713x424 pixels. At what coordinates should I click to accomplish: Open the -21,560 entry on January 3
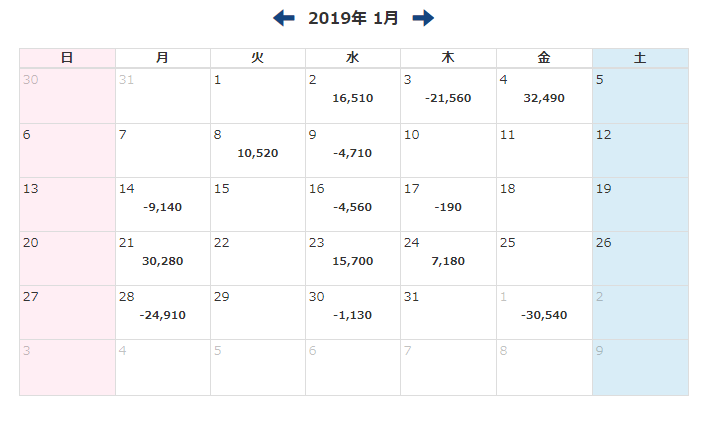(x=448, y=99)
